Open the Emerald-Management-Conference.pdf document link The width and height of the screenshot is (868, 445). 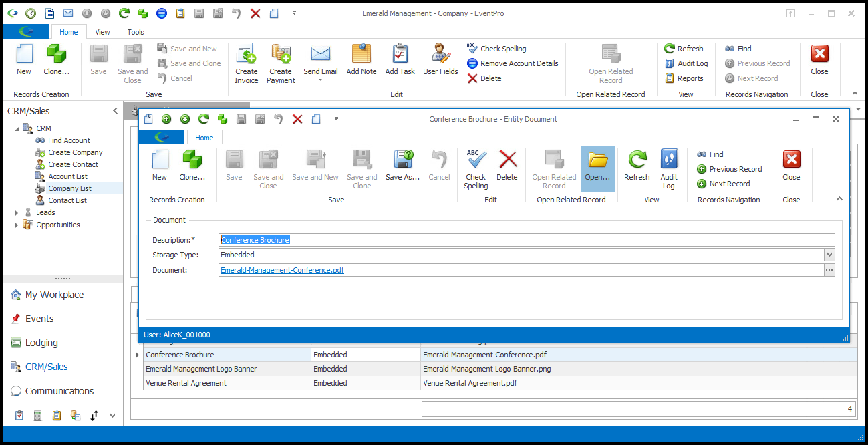pyautogui.click(x=283, y=270)
